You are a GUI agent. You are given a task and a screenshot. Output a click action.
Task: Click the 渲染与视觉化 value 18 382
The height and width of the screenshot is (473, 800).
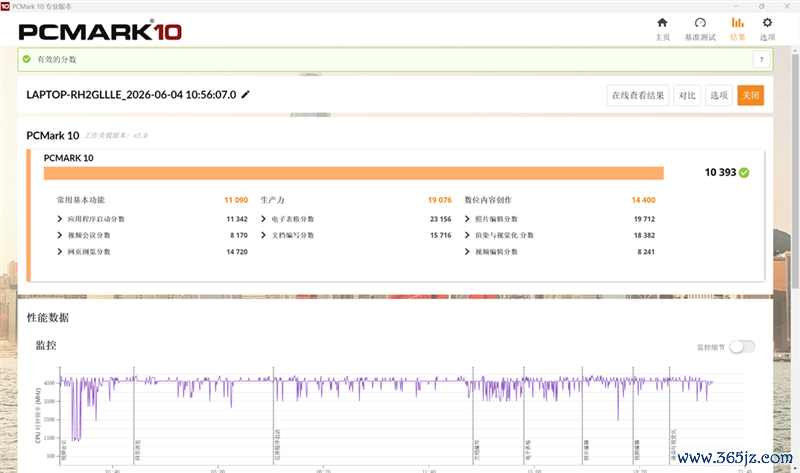(644, 235)
